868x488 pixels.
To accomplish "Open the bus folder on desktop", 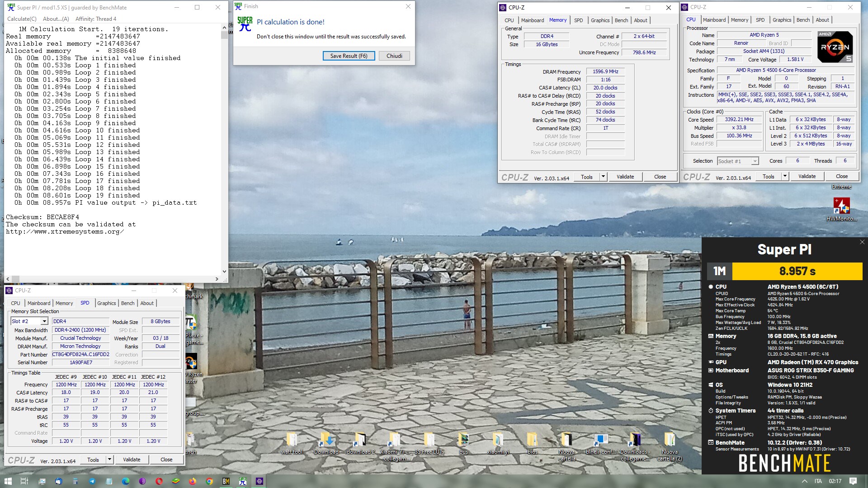I will click(x=463, y=443).
